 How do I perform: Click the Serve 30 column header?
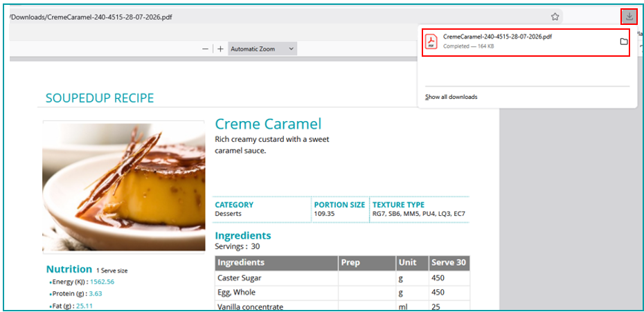point(449,263)
